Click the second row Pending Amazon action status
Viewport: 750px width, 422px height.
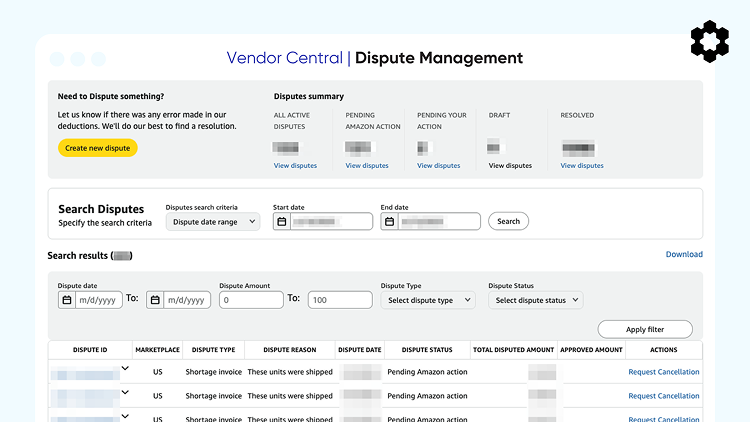[427, 396]
